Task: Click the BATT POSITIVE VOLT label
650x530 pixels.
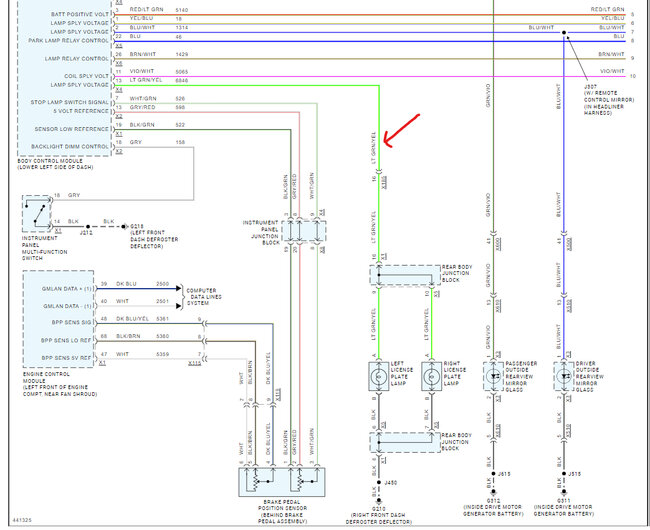Action: 80,14
